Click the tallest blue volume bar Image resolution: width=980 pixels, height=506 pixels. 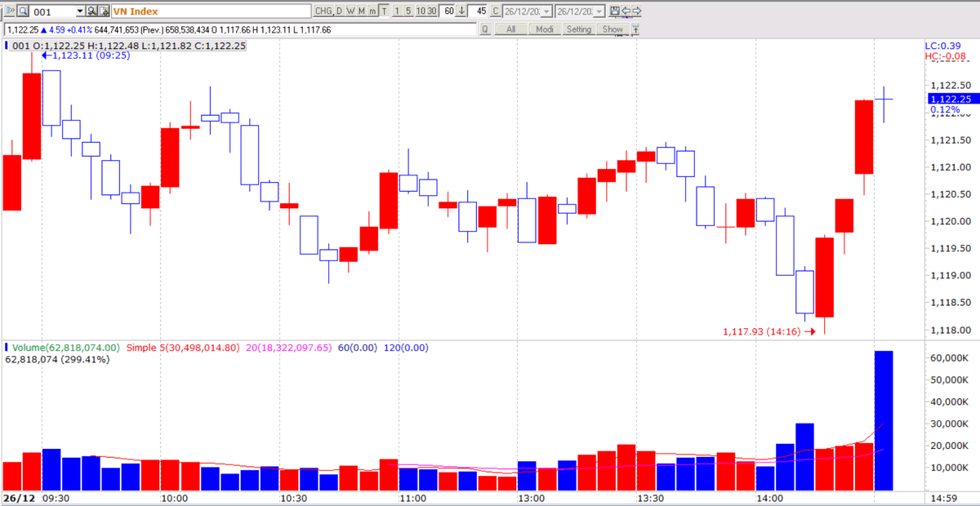coord(884,419)
